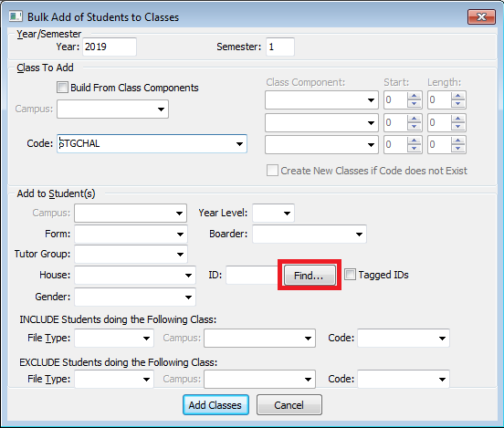Open the Gender dropdown
The image size is (504, 428).
(188, 298)
